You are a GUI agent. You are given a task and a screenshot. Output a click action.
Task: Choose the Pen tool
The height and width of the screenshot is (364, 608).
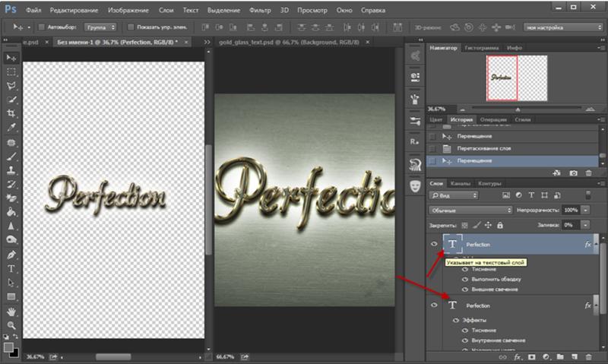[11, 254]
